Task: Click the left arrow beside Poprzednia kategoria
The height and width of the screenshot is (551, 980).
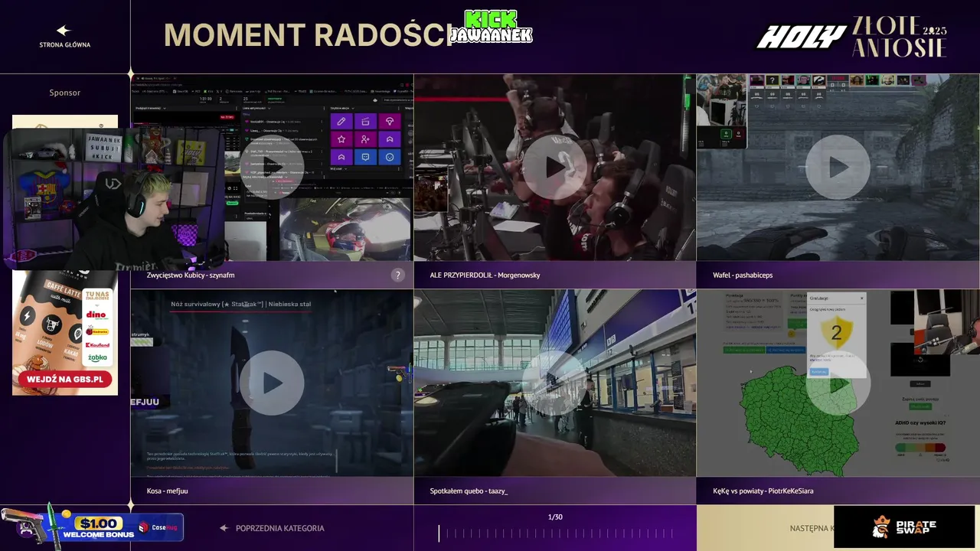Action: click(224, 528)
